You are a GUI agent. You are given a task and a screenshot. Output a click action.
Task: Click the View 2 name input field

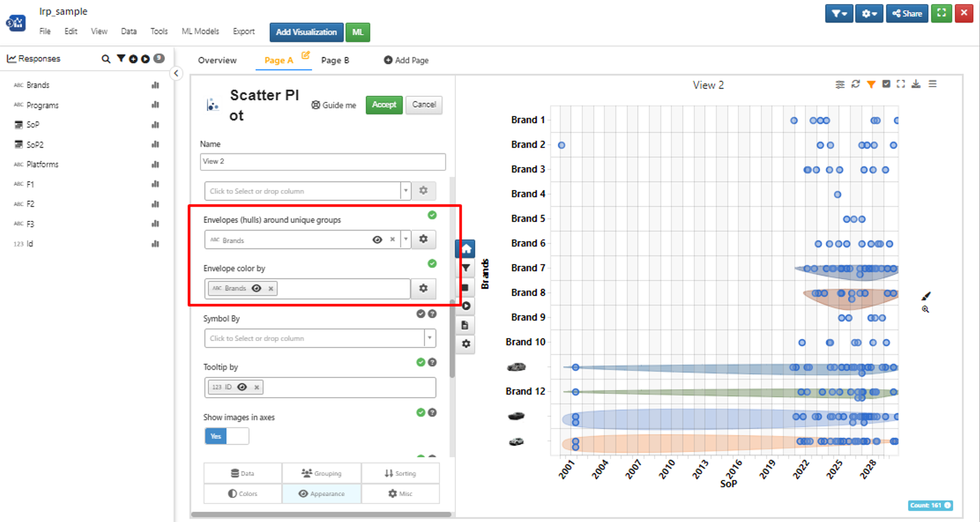[323, 162]
